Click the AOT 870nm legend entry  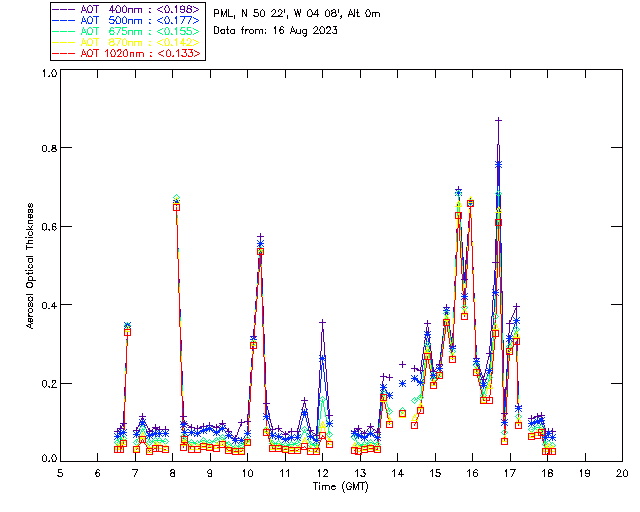click(x=127, y=42)
